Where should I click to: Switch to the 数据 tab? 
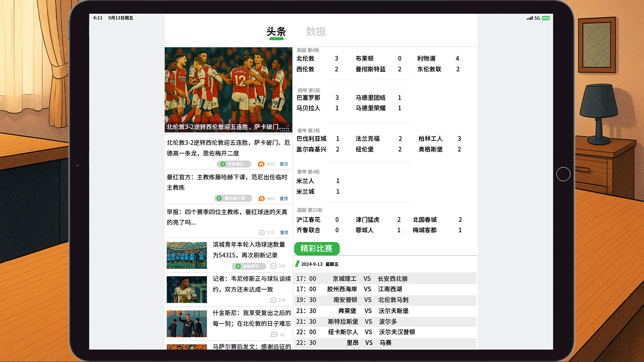coord(316,32)
